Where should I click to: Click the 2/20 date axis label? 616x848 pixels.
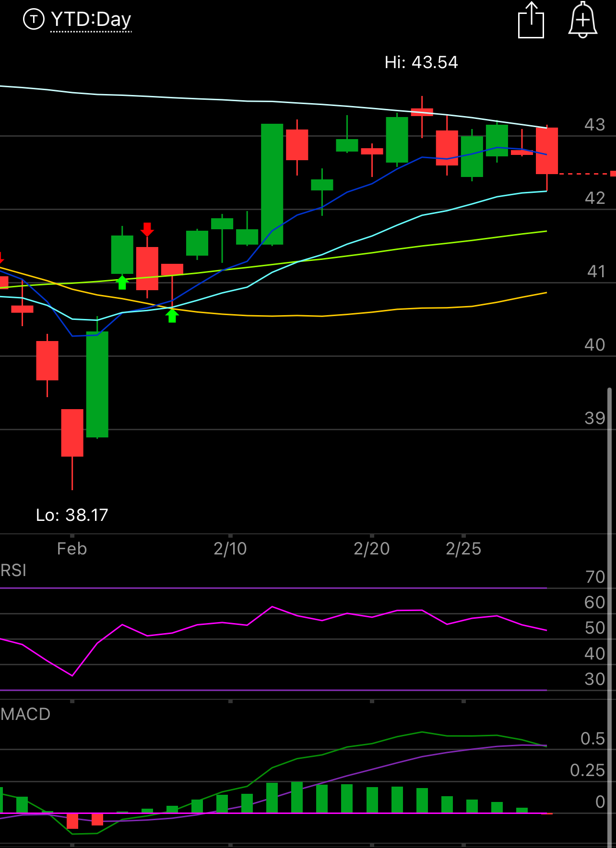[372, 549]
